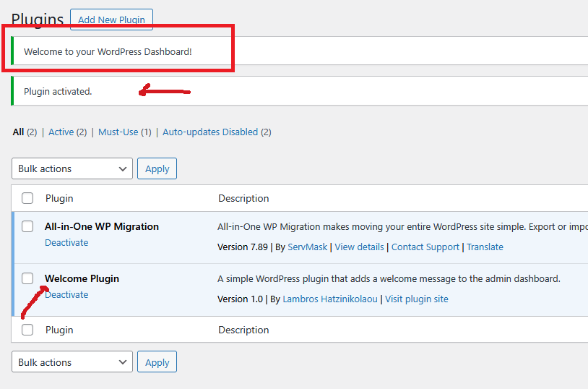Open the Contact Support link
The image size is (588, 389).
[x=425, y=247]
